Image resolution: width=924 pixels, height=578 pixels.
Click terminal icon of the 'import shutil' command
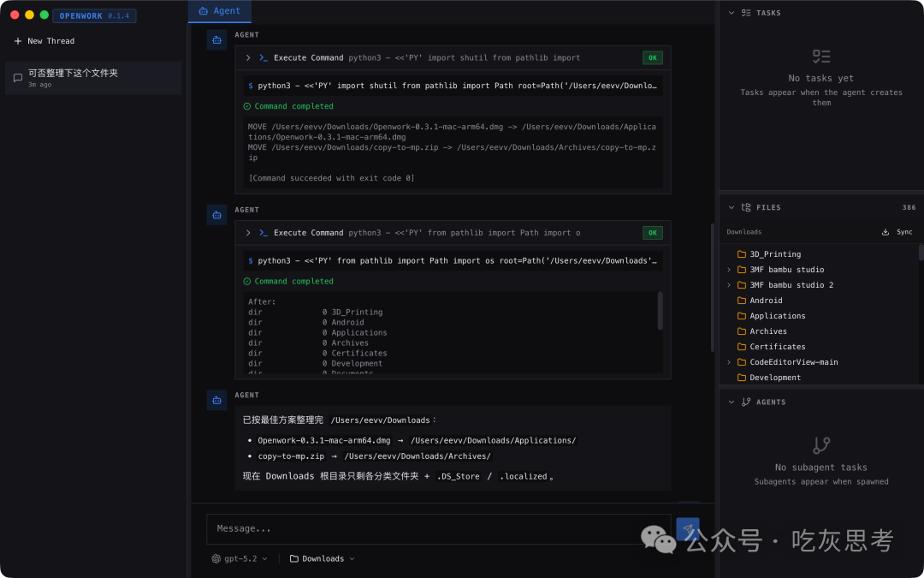point(264,58)
